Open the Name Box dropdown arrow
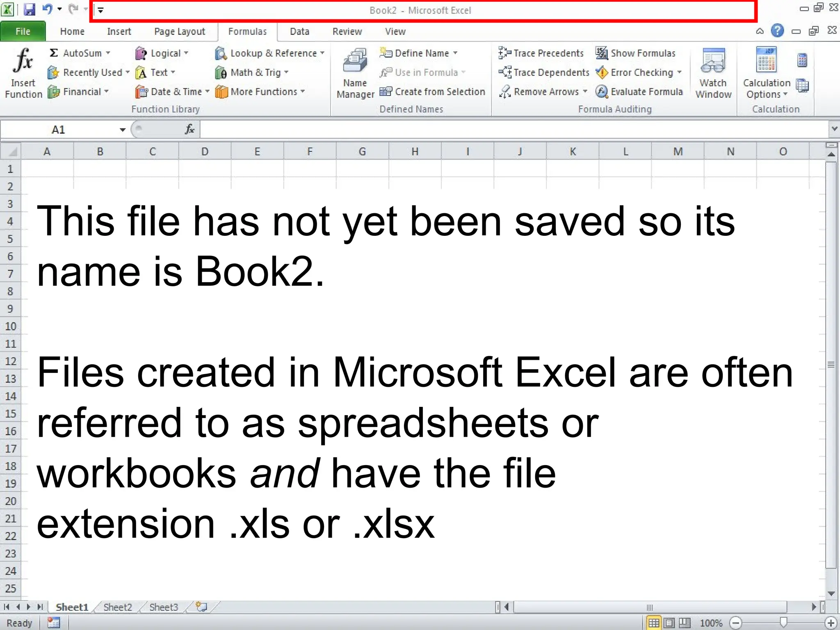Screen dimensions: 840x630 click(x=122, y=130)
